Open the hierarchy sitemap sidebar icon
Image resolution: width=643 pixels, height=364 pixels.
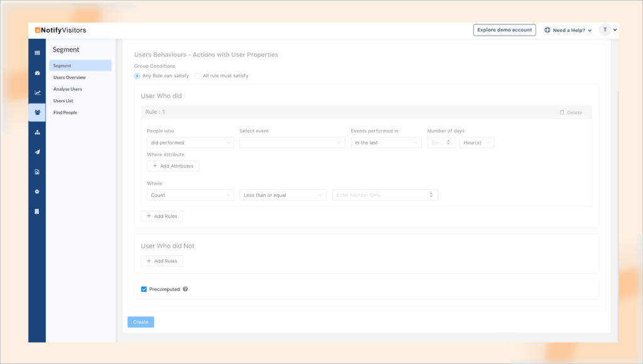(37, 132)
